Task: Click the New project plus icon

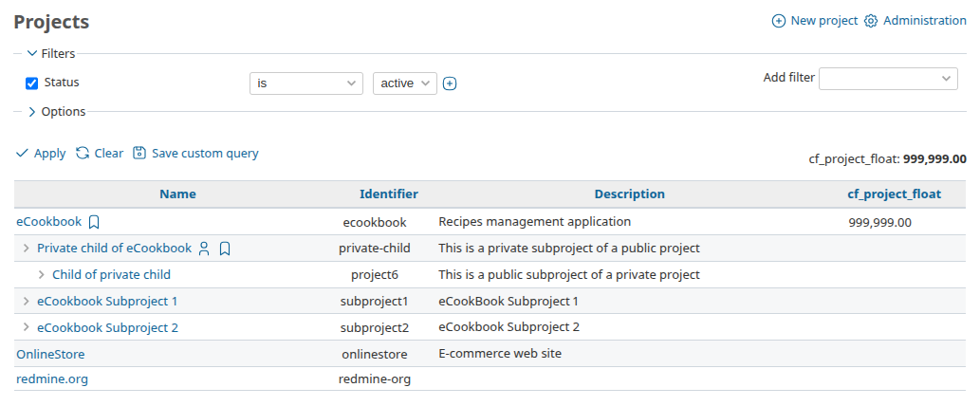Action: click(x=778, y=21)
